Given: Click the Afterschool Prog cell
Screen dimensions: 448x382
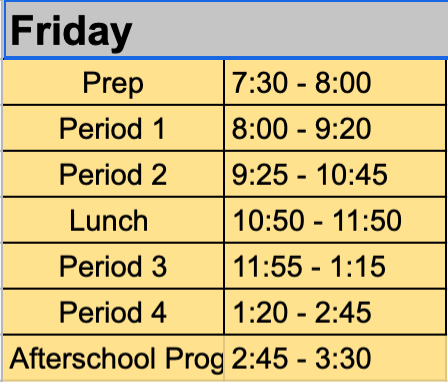Looking at the screenshot, I should click(x=113, y=359).
